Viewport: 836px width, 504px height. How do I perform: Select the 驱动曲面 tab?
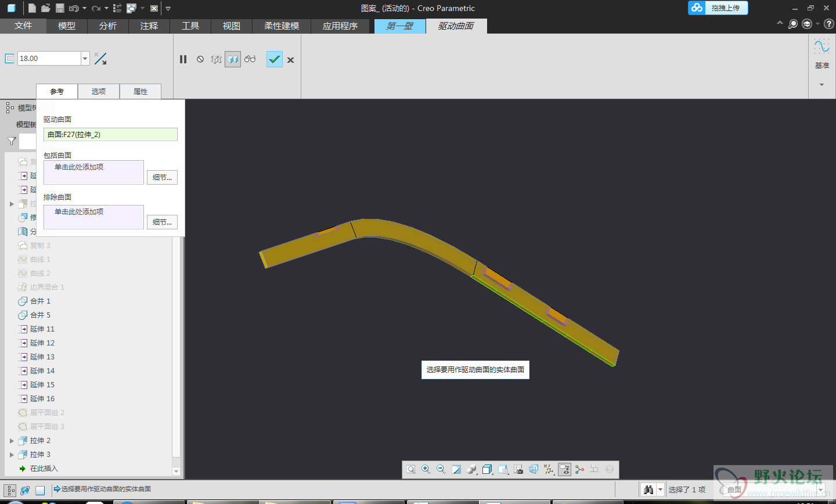point(456,26)
